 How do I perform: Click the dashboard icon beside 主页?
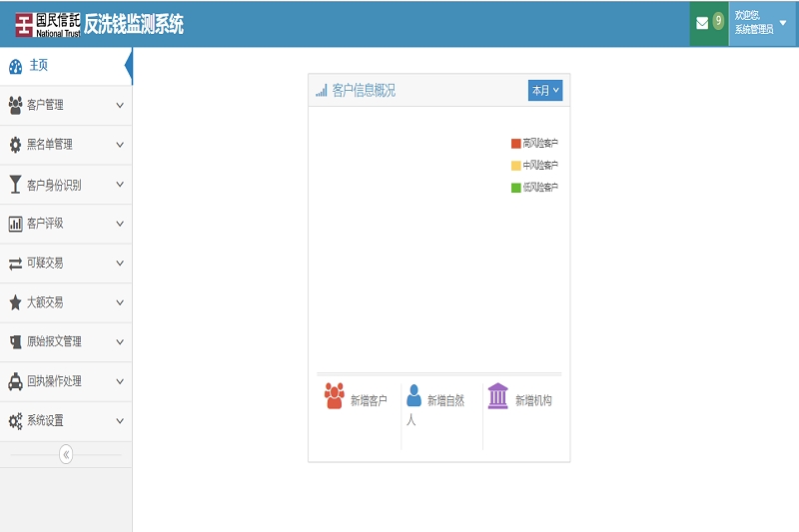[x=16, y=66]
